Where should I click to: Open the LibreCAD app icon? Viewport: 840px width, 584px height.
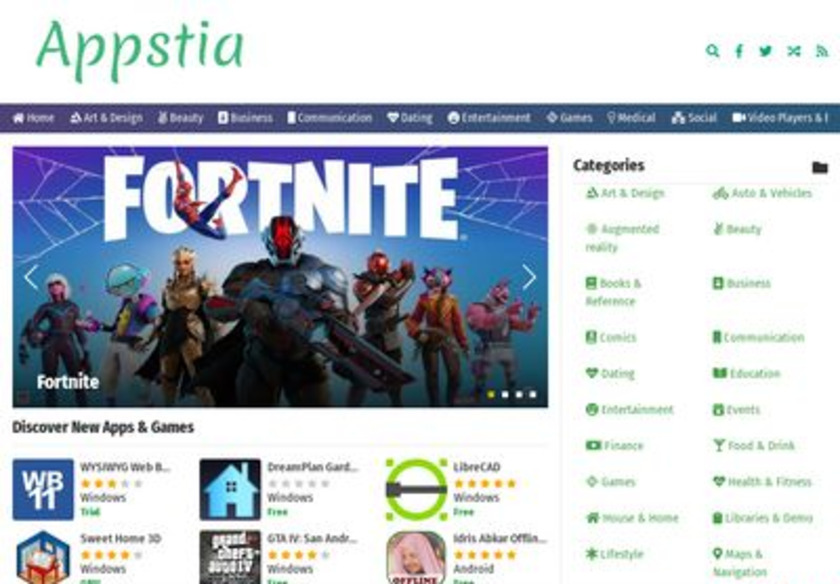pos(416,489)
